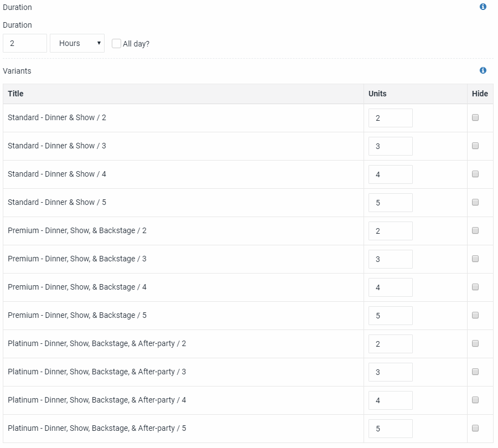Hide Platinum After-party / 5 variant
Screen dimensions: 498x448
pyautogui.click(x=475, y=428)
